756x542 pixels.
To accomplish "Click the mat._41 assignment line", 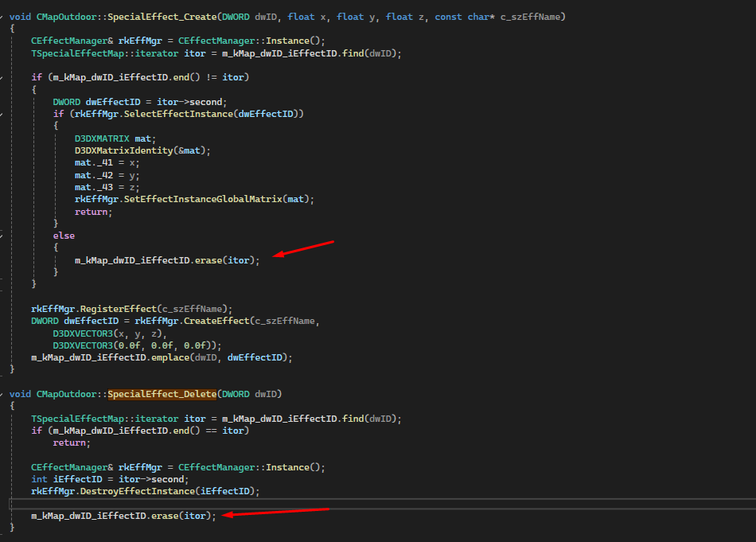I will click(x=95, y=162).
